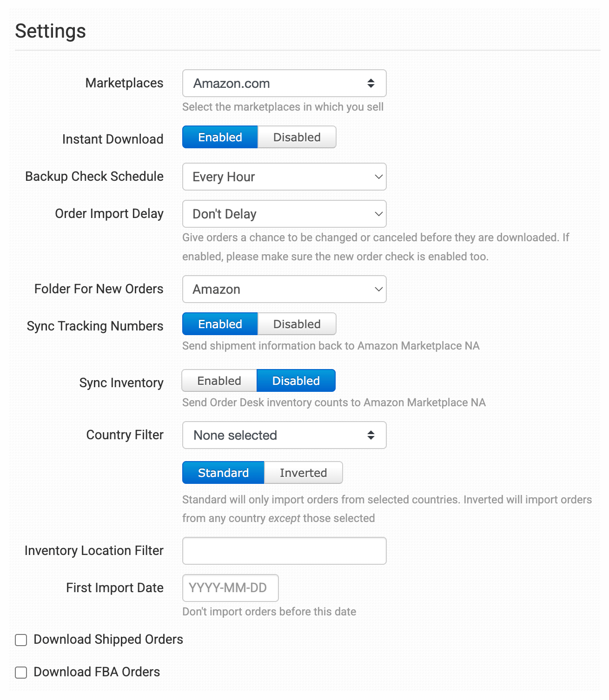Choose the Inverted country filter mode
The width and height of the screenshot is (609, 700).
(303, 473)
